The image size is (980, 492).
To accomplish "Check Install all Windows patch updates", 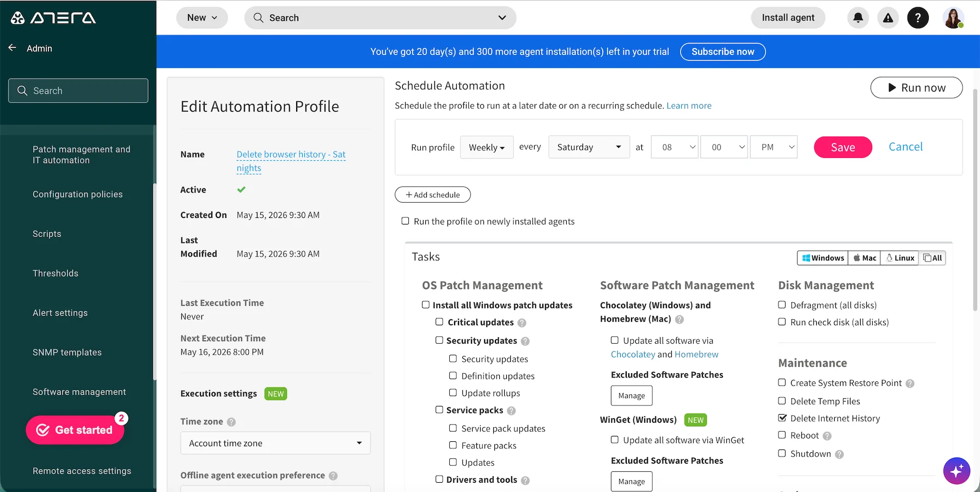I will pos(426,305).
